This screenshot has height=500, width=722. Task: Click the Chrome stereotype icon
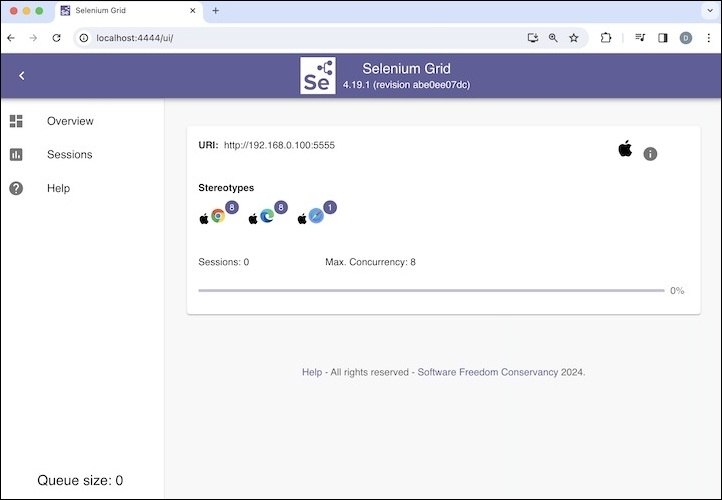218,216
